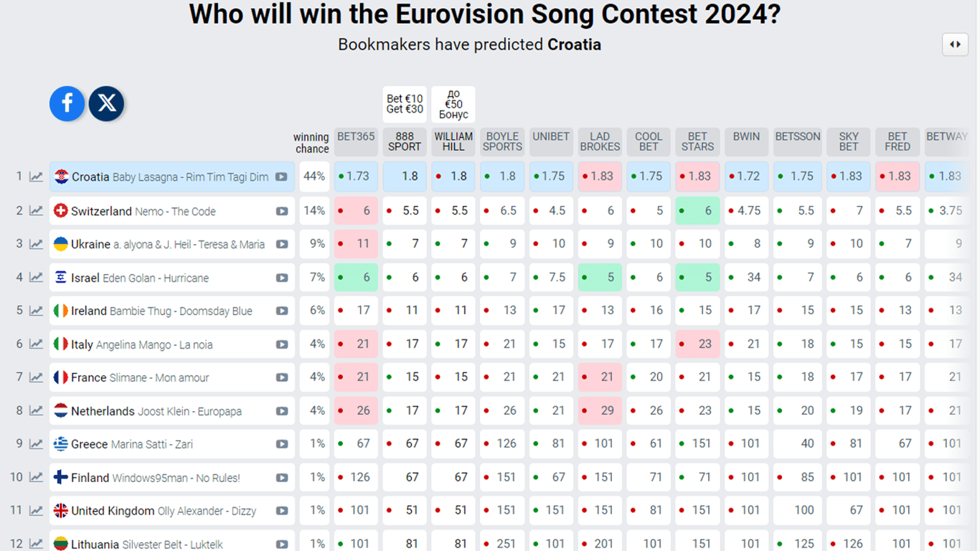980x551 pixels.
Task: Share the page on X
Action: 106,103
